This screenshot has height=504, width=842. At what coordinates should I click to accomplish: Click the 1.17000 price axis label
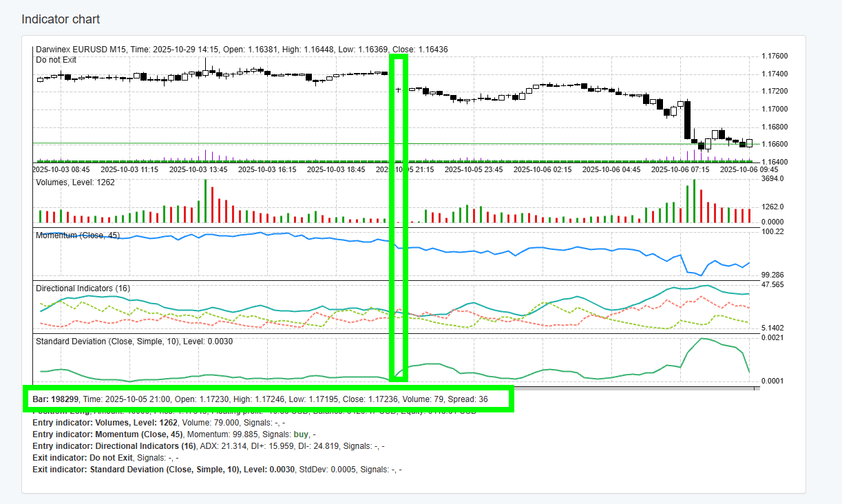[774, 109]
